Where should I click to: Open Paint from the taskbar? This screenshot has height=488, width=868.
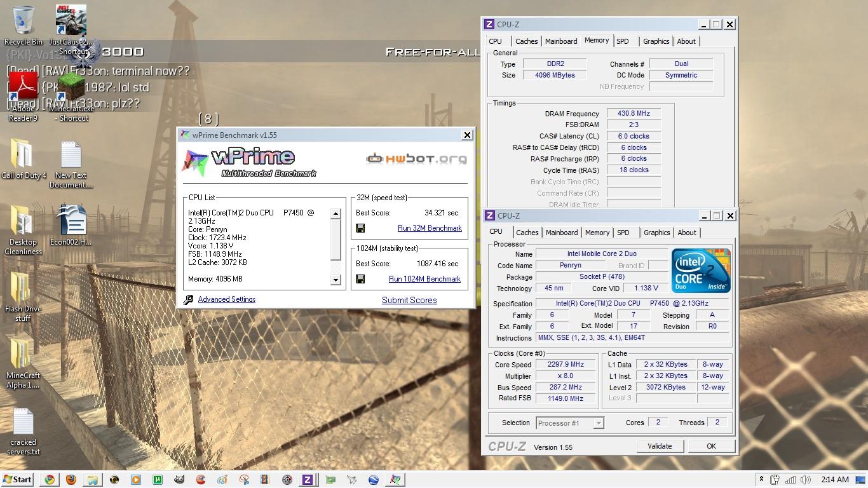[222, 480]
